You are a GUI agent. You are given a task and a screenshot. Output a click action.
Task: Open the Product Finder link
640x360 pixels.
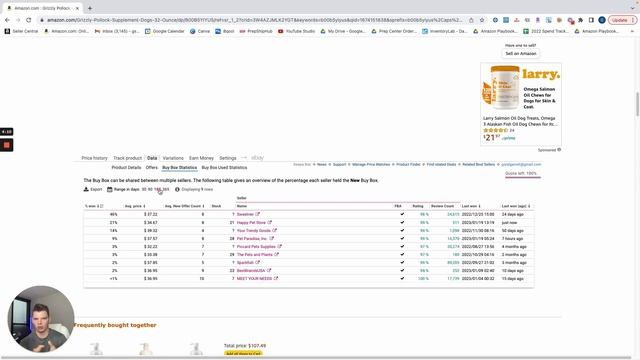pyautogui.click(x=408, y=164)
